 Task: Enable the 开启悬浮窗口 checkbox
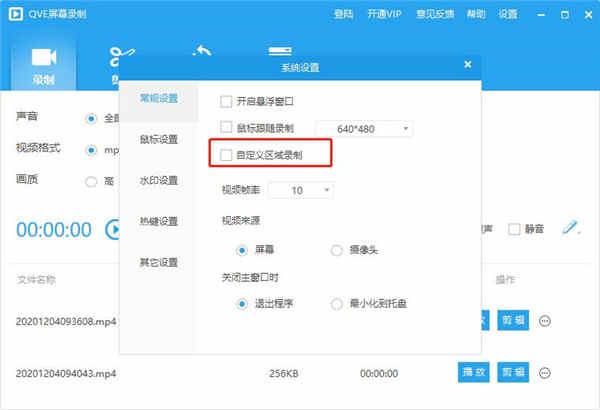(226, 101)
